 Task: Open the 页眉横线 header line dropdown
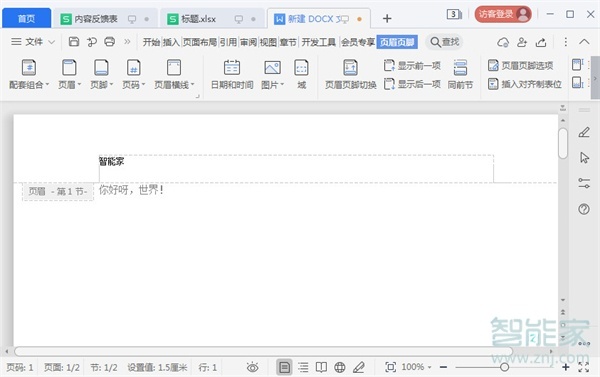coord(174,75)
